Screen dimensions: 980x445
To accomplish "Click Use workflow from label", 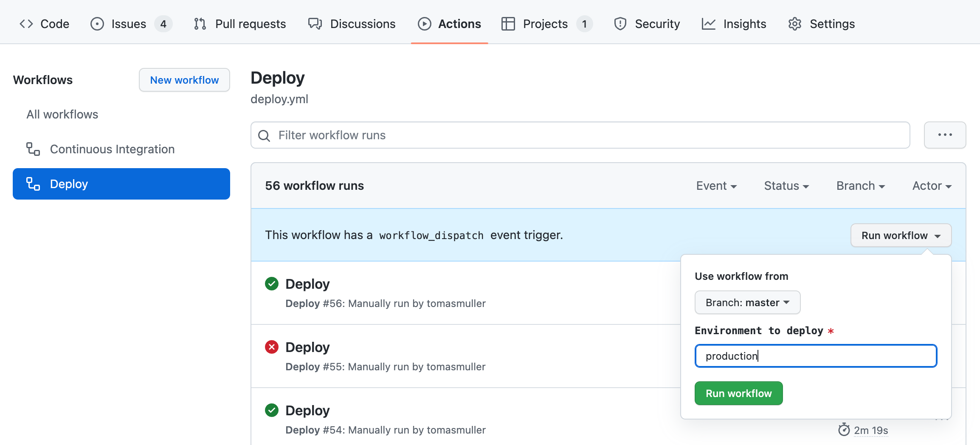I will pos(741,276).
